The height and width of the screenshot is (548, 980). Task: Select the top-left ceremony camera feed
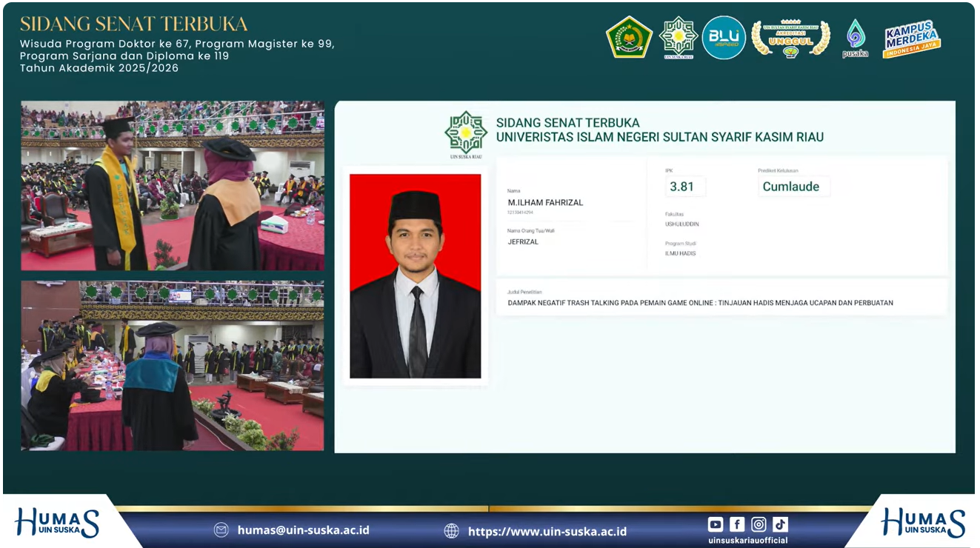point(173,186)
